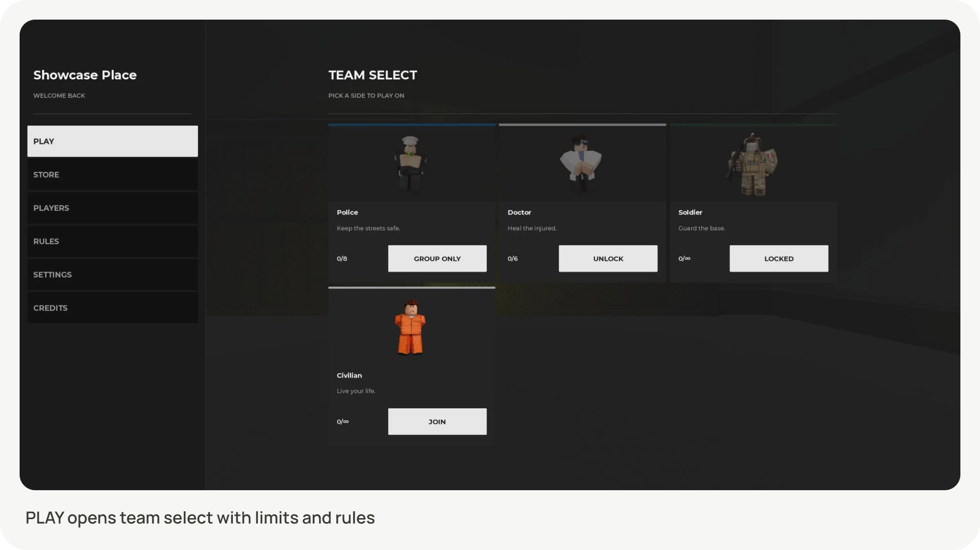Open the PLAY menu item
The height and width of the screenshot is (550, 980).
[x=112, y=141]
